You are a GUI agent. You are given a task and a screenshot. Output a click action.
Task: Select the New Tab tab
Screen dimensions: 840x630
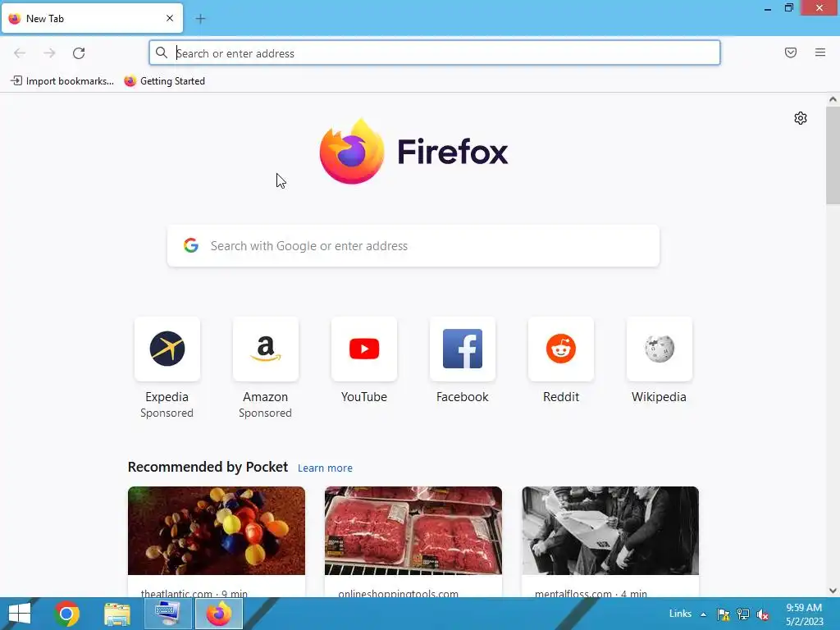(92, 18)
